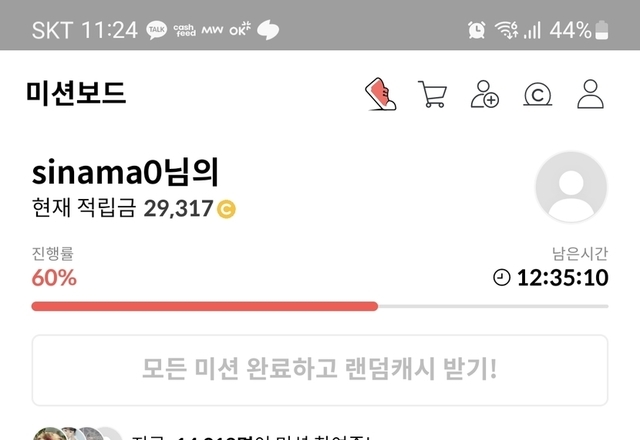The image size is (640, 440).
Task: Open the red sneaker step-counter icon
Action: coord(380,94)
